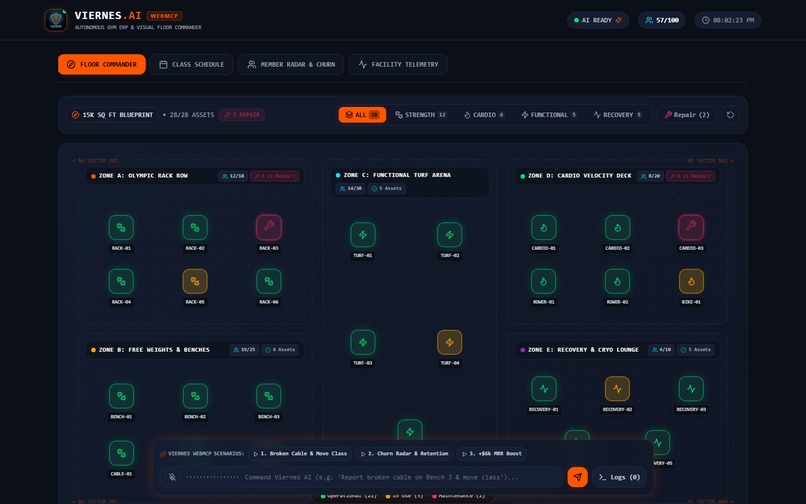The height and width of the screenshot is (504, 806).
Task: Switch to Facility Telemetry tab
Action: coord(398,64)
